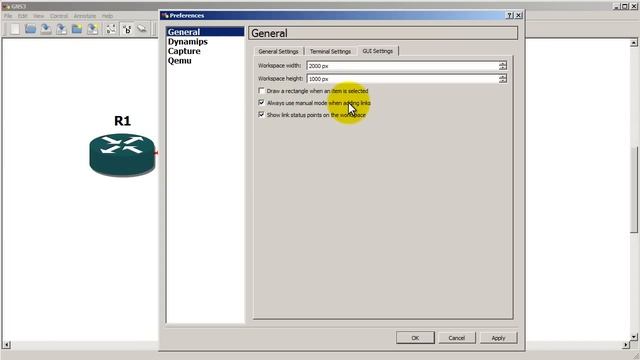Click the blank new-file icon in GNS3 toolbar
The image size is (640, 360).
15,29
